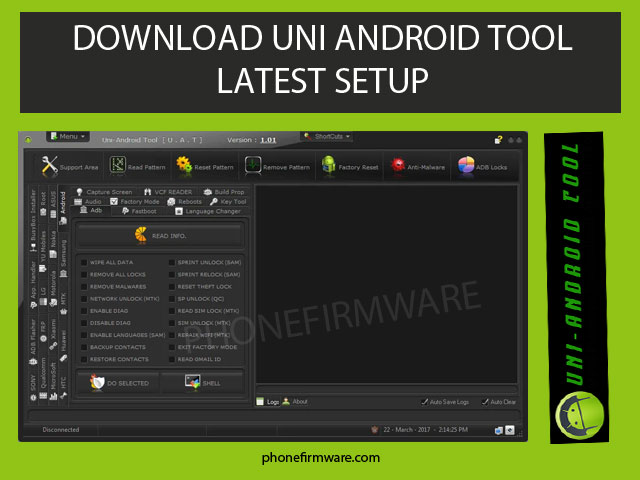Click the version number 1.01 link

point(268,140)
